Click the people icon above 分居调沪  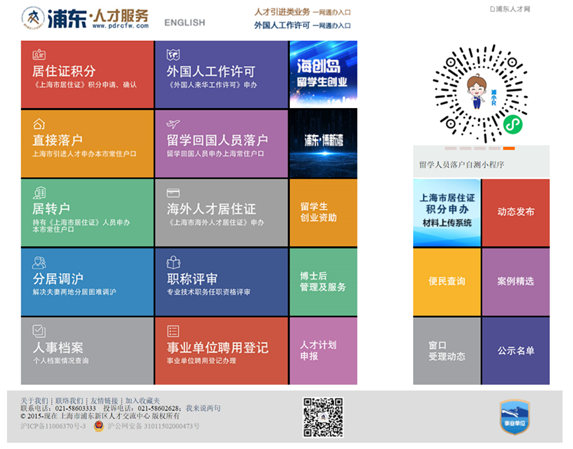pos(39,262)
